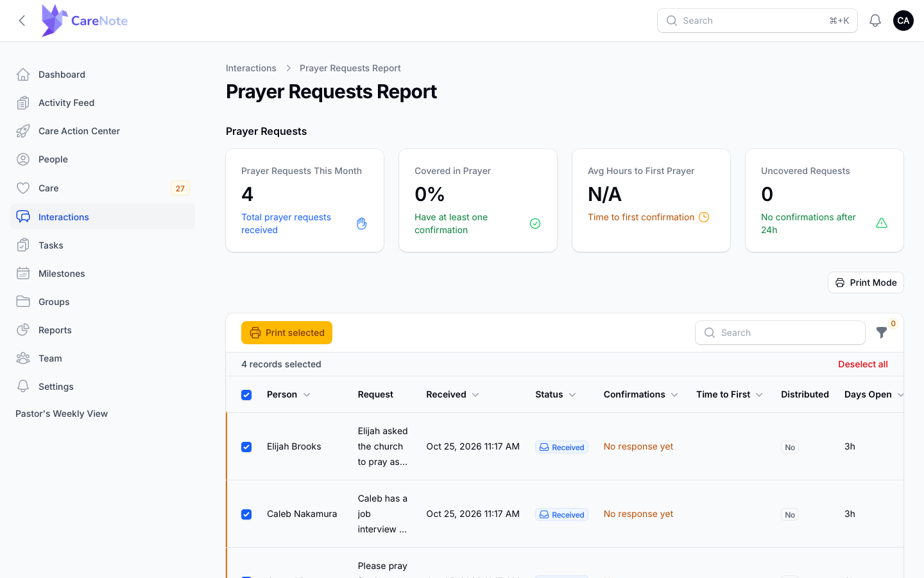The height and width of the screenshot is (578, 924).
Task: Open the Team sidebar link
Action: point(103,358)
